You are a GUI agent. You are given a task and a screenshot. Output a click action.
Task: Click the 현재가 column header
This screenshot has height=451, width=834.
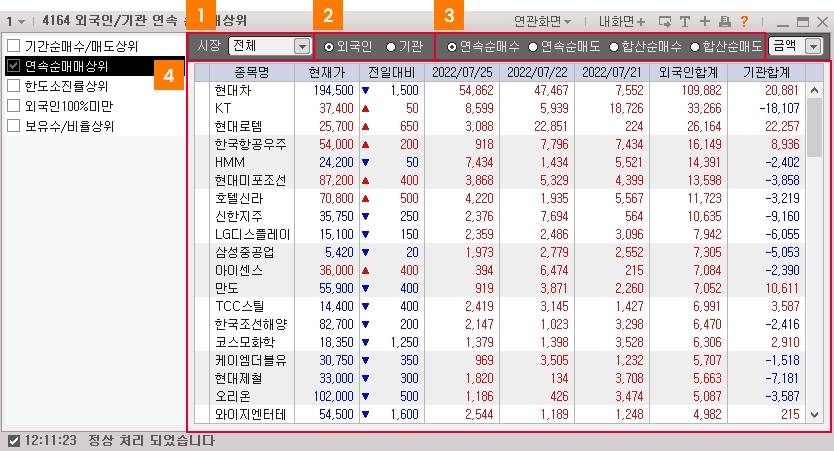click(x=327, y=72)
